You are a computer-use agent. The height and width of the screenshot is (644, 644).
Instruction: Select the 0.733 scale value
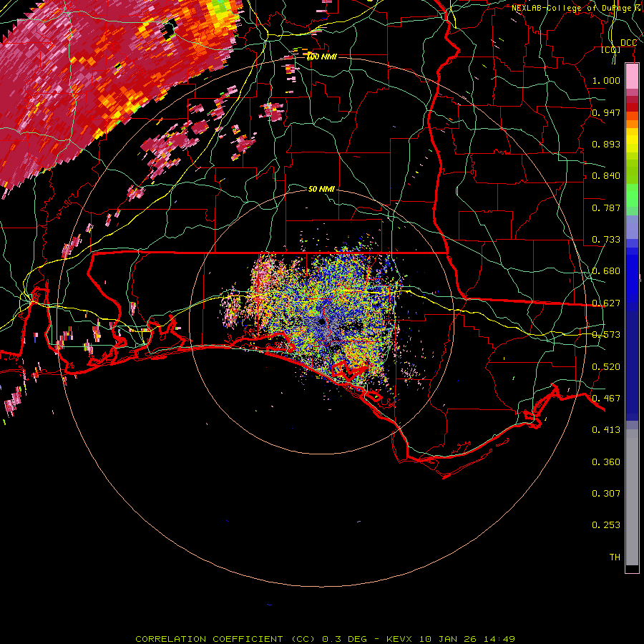[606, 239]
